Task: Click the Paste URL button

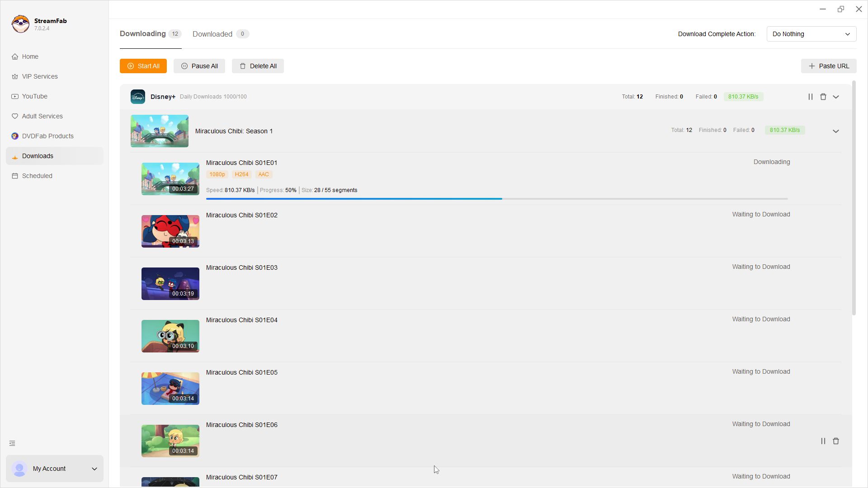Action: 829,66
